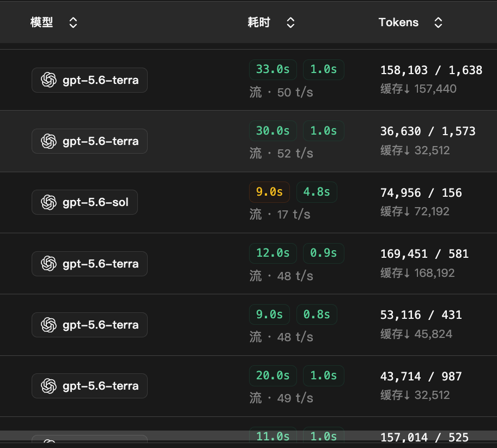Image resolution: width=497 pixels, height=448 pixels.
Task: Click the orange 9.0s duration badge
Action: point(269,192)
